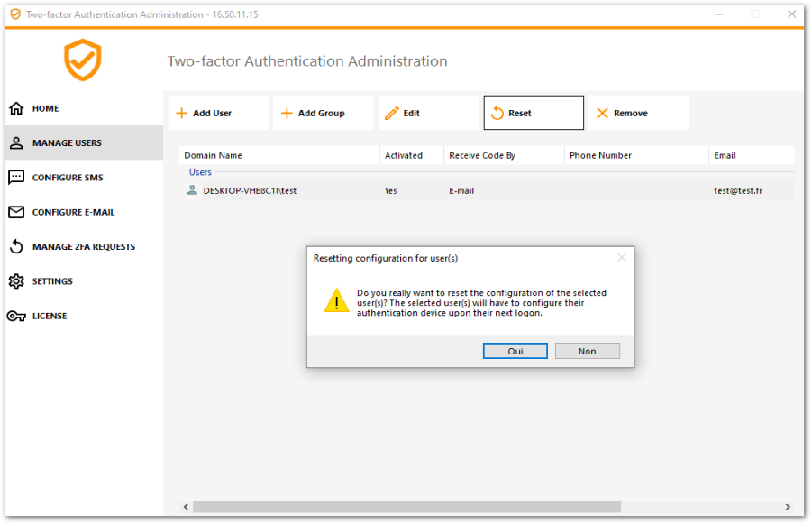Click the horizontal scrollbar right arrow
The width and height of the screenshot is (812, 524).
pos(787,507)
